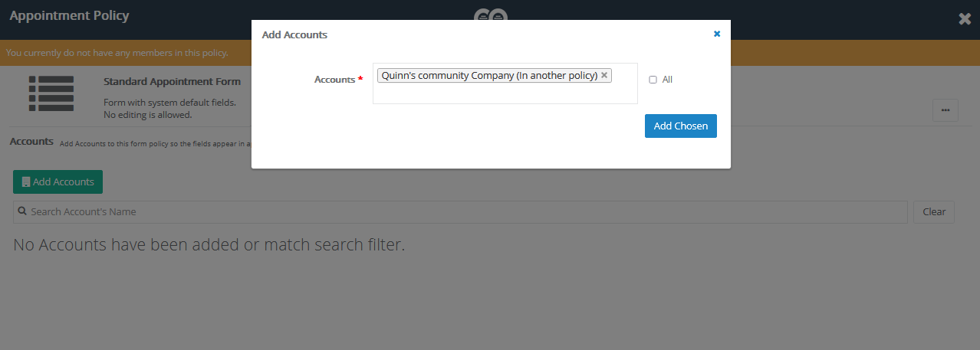Click the Standard Appointment Form list icon
Image resolution: width=980 pixels, height=350 pixels.
pyautogui.click(x=51, y=94)
